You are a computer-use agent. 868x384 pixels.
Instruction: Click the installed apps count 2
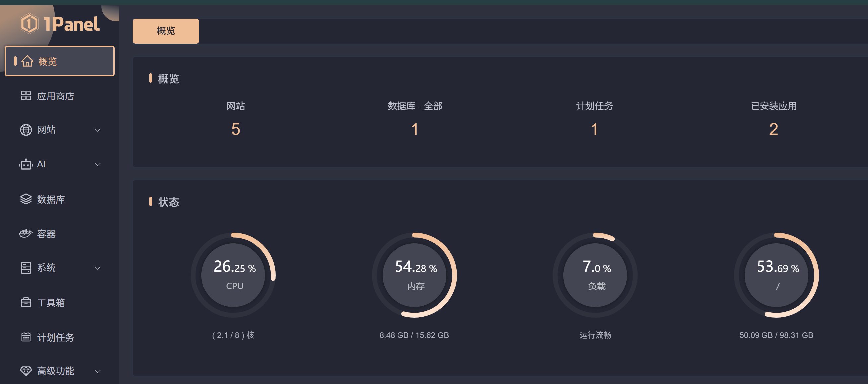[x=774, y=129]
